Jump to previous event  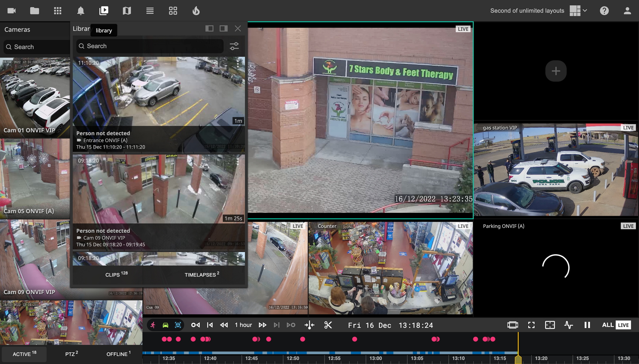tap(195, 325)
